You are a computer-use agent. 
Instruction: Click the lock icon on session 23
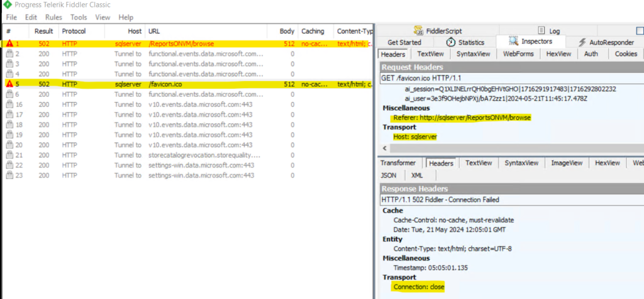(9, 175)
